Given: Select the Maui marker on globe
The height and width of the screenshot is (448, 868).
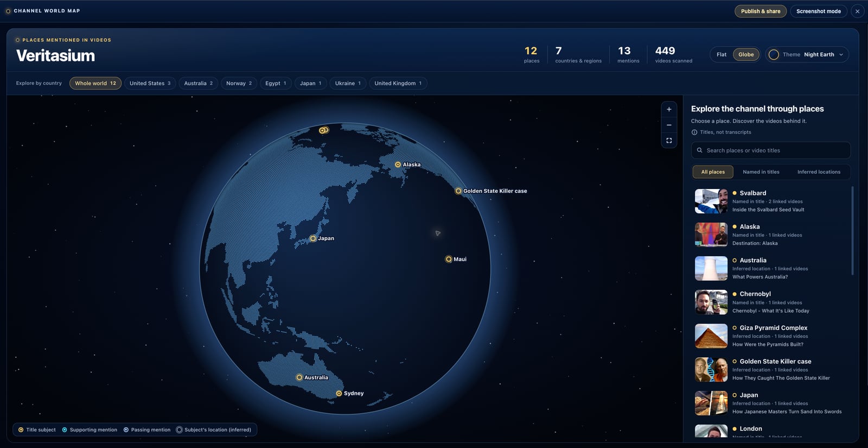Looking at the screenshot, I should click(x=449, y=259).
